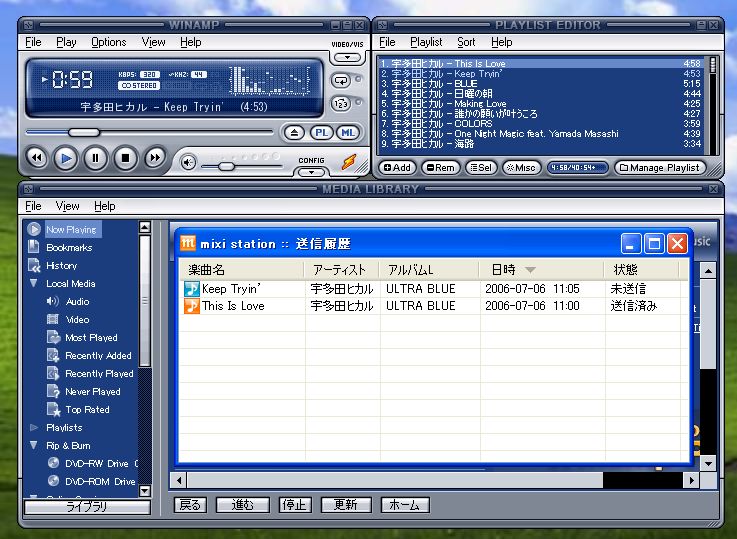Click the 停止 stop button

tap(295, 505)
